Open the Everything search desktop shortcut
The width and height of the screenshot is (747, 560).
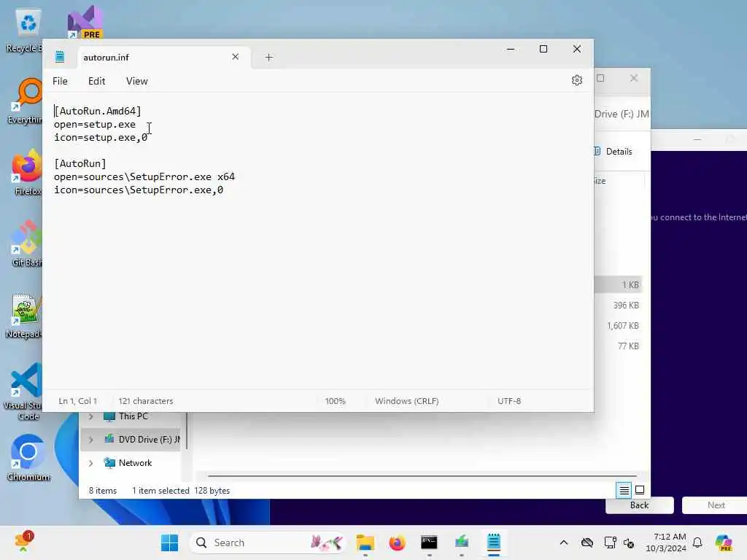click(26, 101)
